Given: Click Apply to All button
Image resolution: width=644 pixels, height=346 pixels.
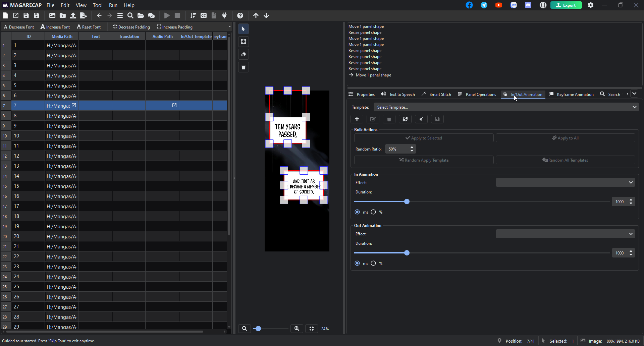Looking at the screenshot, I should (x=565, y=138).
